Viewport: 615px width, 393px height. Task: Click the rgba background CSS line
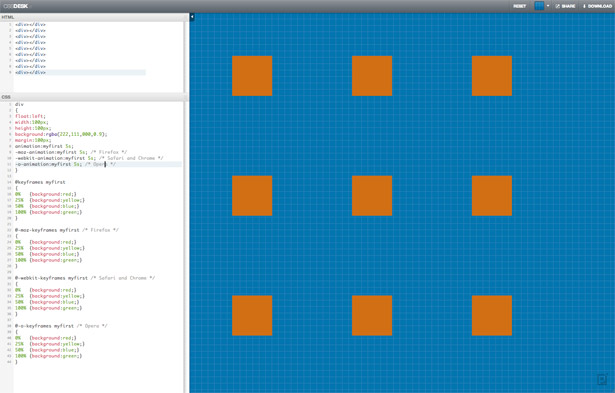[61, 134]
